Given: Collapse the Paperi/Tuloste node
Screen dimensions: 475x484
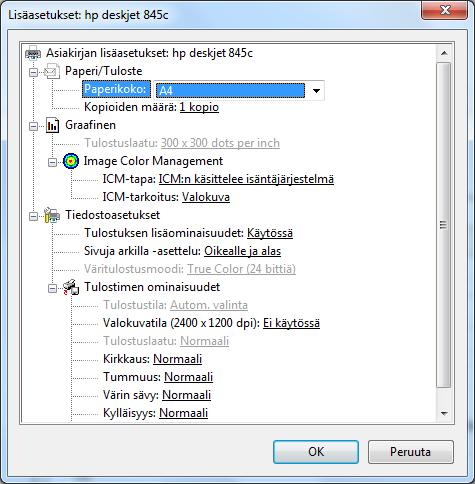Looking at the screenshot, I should pos(33,72).
